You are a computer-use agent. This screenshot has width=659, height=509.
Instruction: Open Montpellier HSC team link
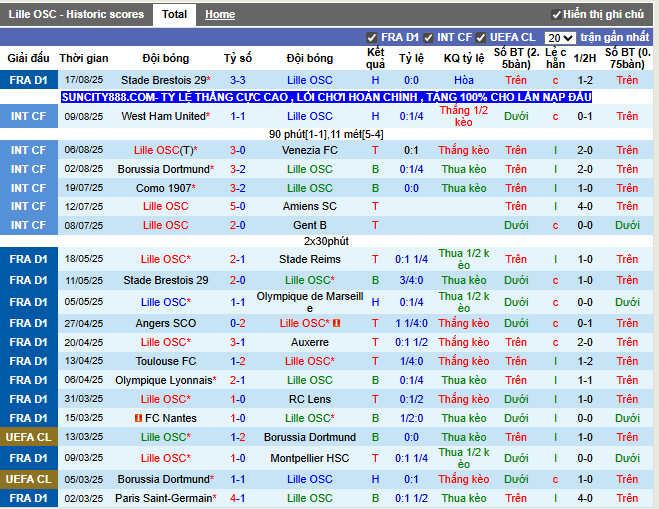pos(310,458)
